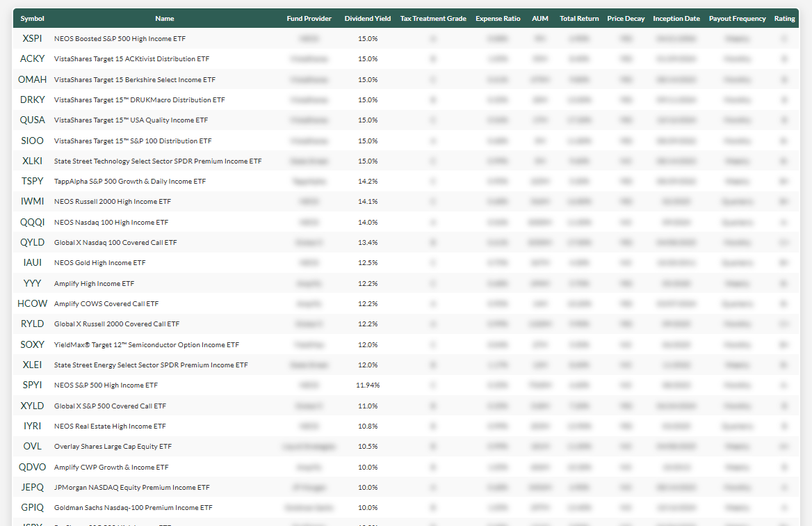Click NEOS Russell 2000 High Income ETF
The width and height of the screenshot is (812, 526).
[113, 202]
